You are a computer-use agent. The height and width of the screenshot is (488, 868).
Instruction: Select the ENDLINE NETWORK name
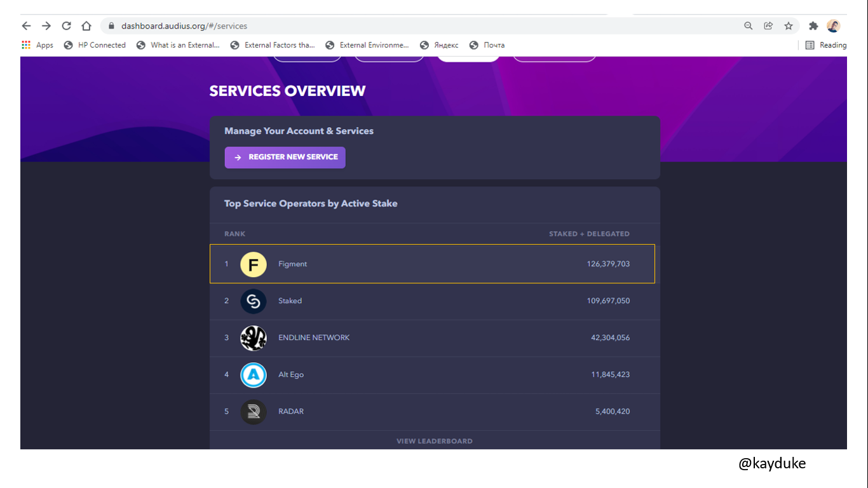[314, 338]
